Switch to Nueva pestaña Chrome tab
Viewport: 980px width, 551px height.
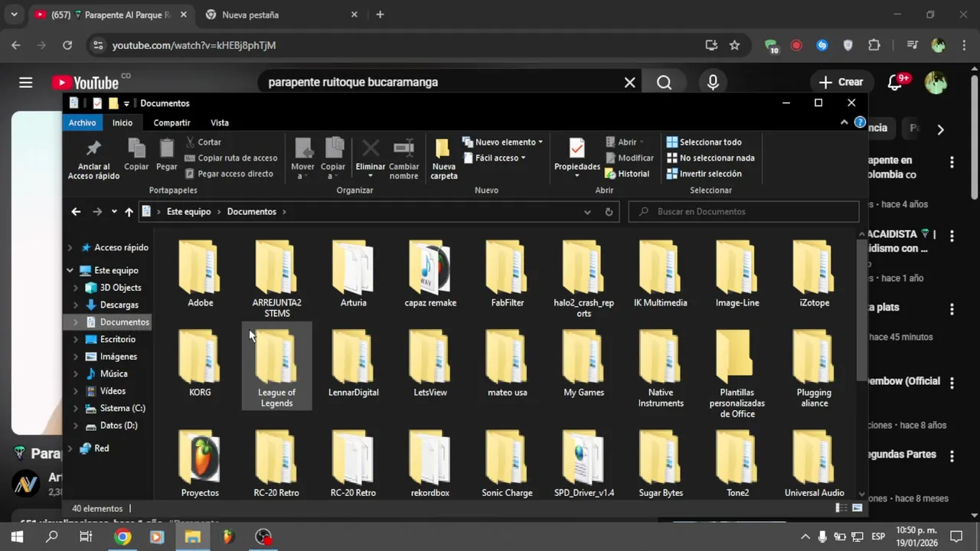(x=279, y=15)
